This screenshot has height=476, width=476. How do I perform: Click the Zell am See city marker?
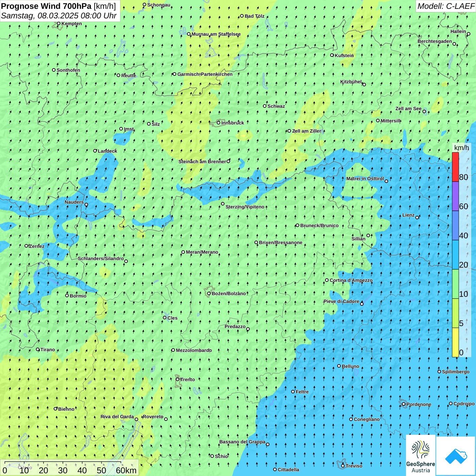(424, 112)
